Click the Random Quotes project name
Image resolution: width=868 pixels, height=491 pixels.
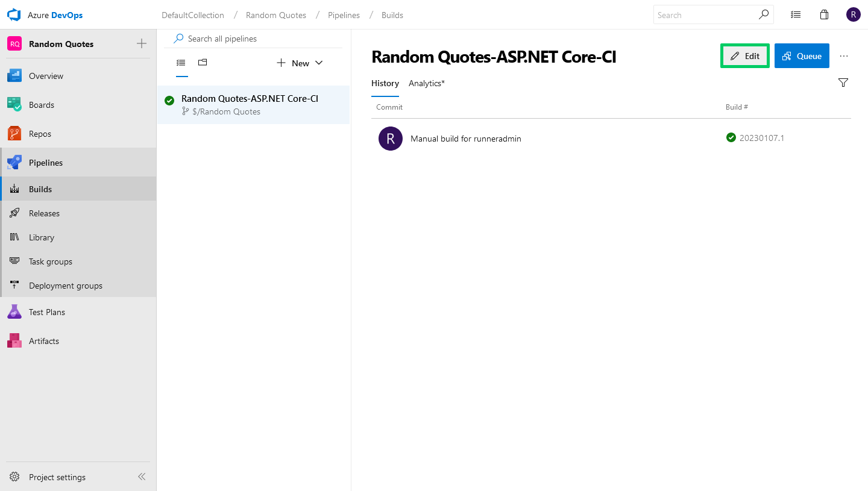coord(61,44)
